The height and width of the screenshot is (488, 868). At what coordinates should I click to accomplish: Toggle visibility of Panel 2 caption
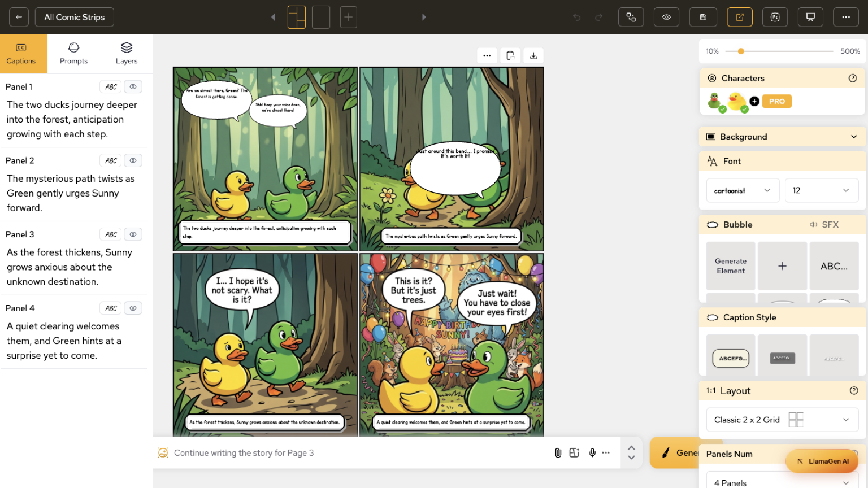(x=133, y=160)
